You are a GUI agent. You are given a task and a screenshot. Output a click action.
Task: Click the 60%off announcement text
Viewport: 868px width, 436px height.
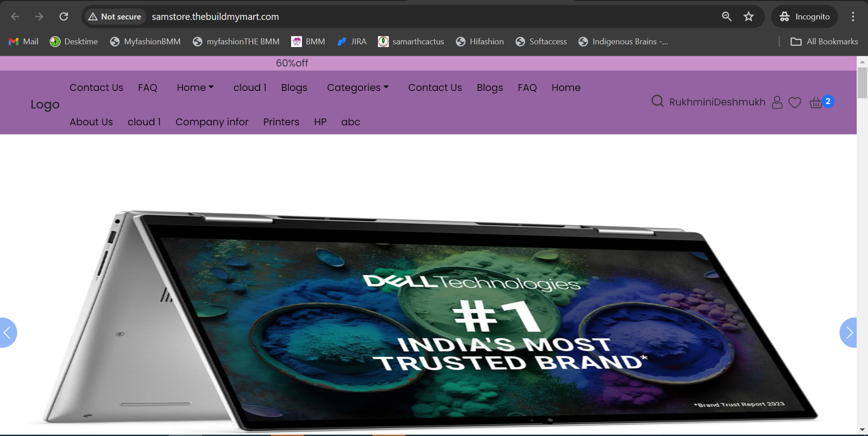click(292, 63)
